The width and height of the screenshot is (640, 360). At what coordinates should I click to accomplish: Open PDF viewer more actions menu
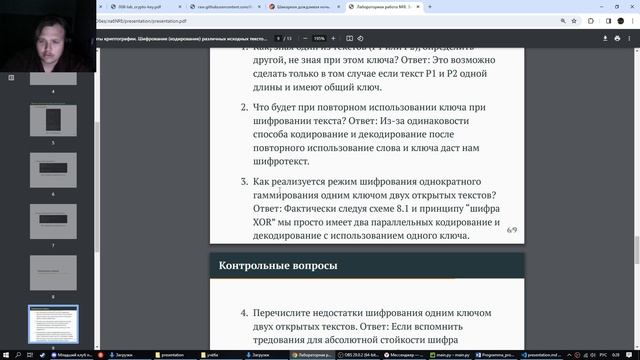pyautogui.click(x=629, y=38)
